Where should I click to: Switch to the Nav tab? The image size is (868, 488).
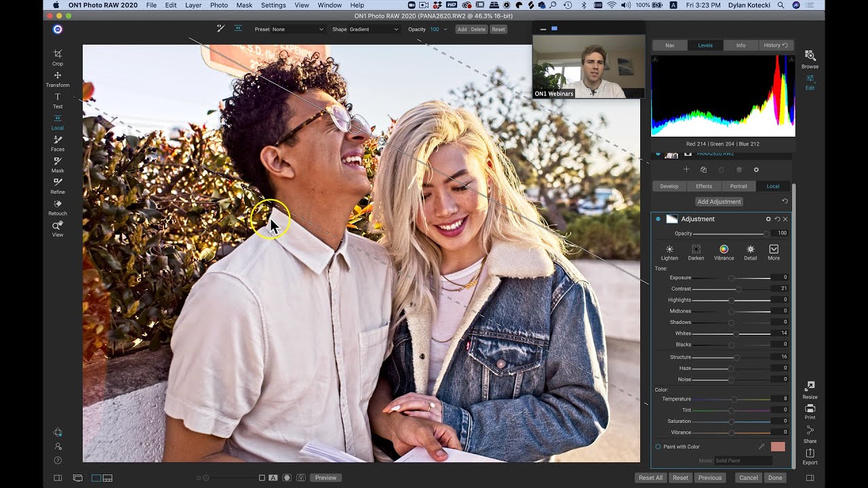pyautogui.click(x=669, y=45)
